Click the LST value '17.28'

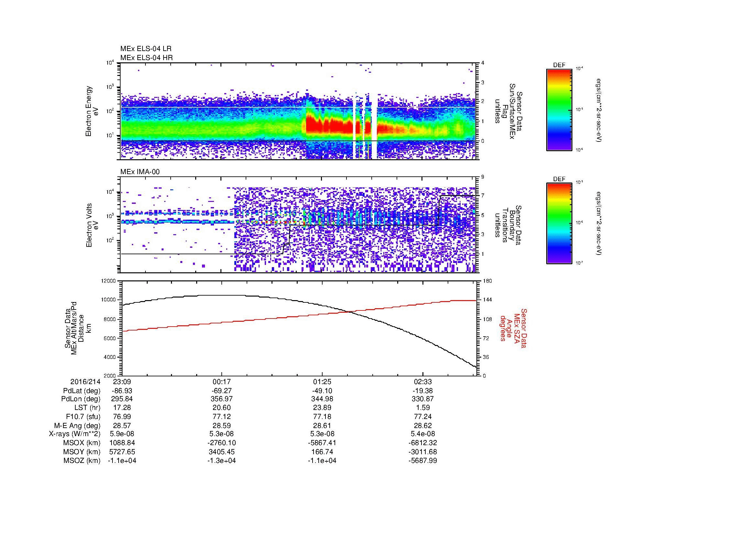click(122, 408)
